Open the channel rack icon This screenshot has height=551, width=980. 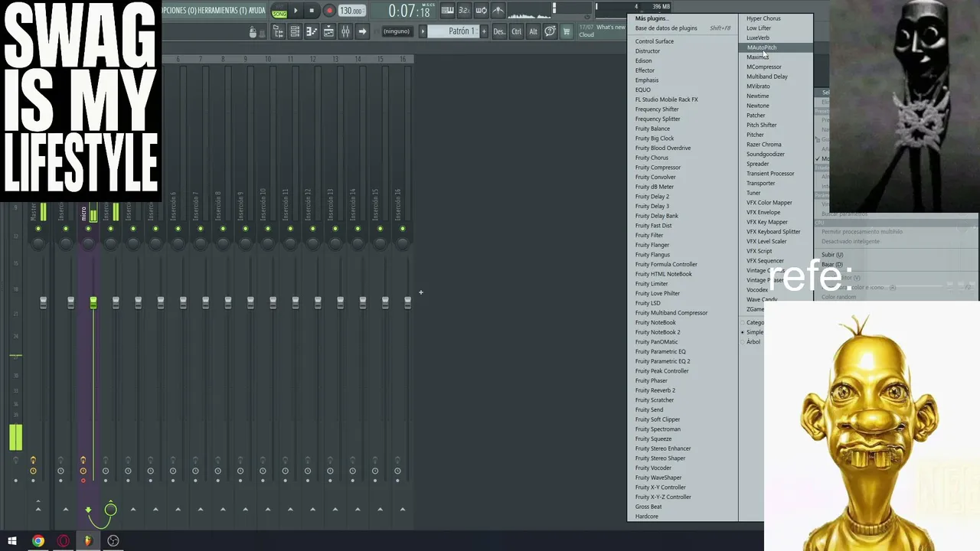point(295,31)
